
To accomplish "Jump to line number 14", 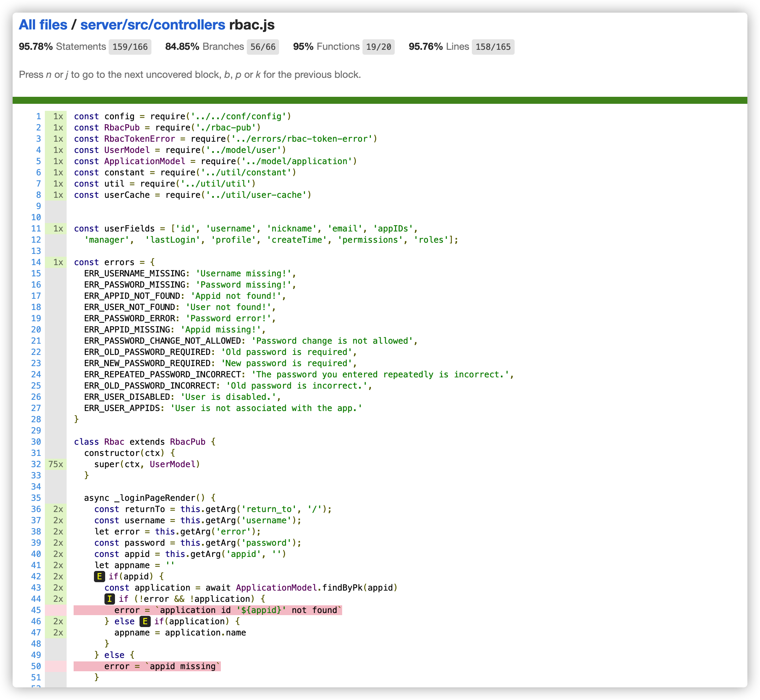I will 36,262.
